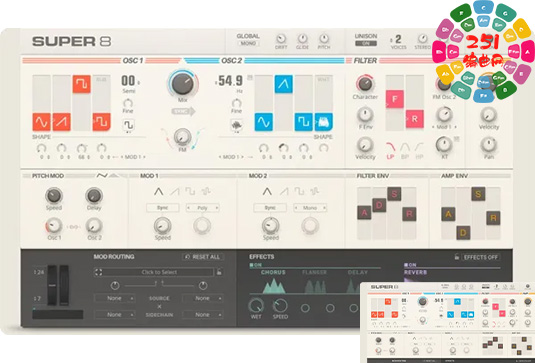Toggle the Unison ON switch
Viewport: 535px width, 363px height.
366,44
